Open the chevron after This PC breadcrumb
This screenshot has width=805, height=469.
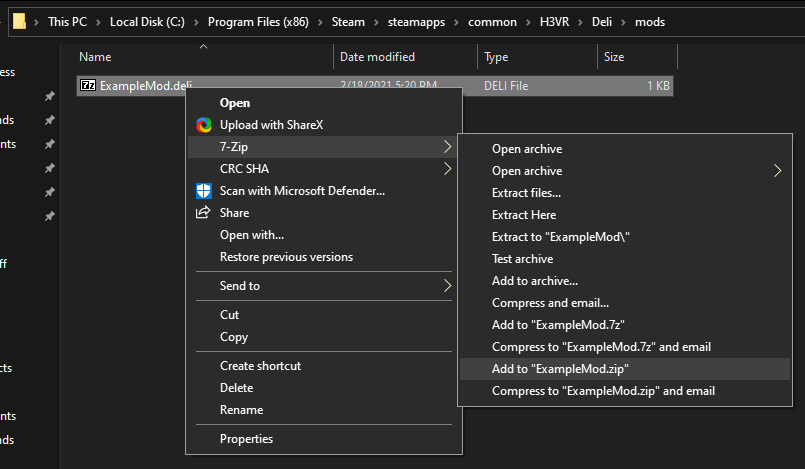(98, 22)
